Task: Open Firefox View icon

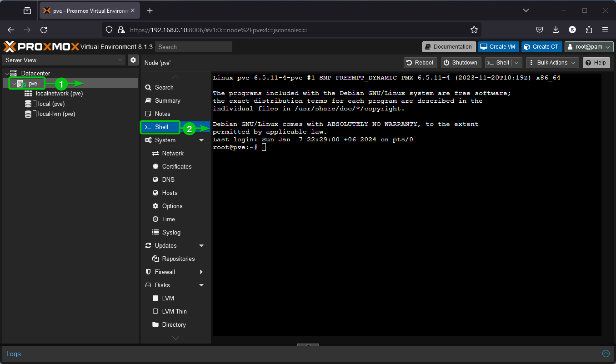Action: coord(27,10)
